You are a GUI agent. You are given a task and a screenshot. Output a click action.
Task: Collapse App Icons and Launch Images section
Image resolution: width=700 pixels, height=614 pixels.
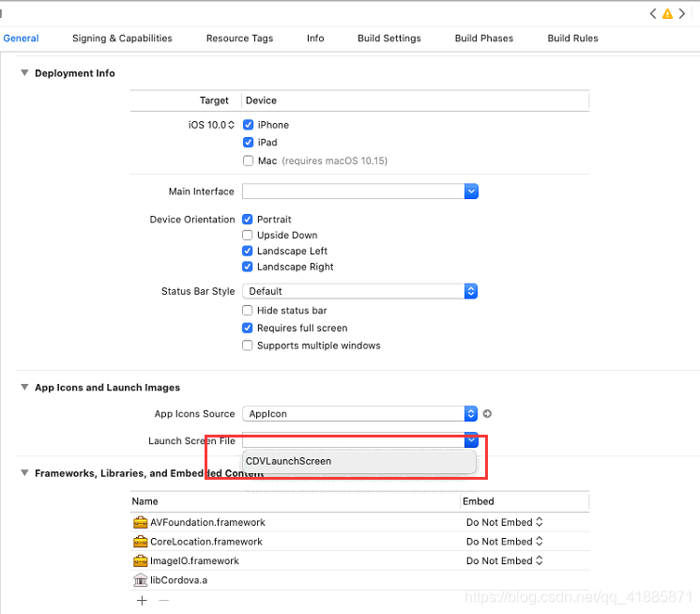(x=24, y=387)
